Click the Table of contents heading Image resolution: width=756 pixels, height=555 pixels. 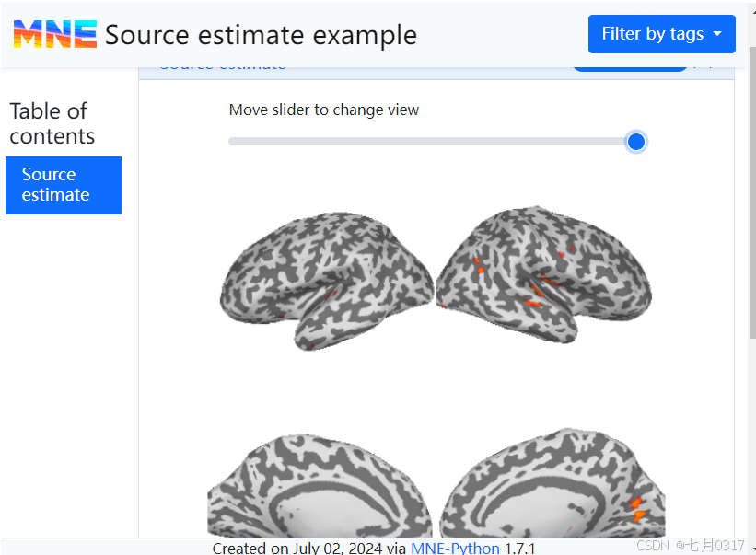click(x=52, y=123)
